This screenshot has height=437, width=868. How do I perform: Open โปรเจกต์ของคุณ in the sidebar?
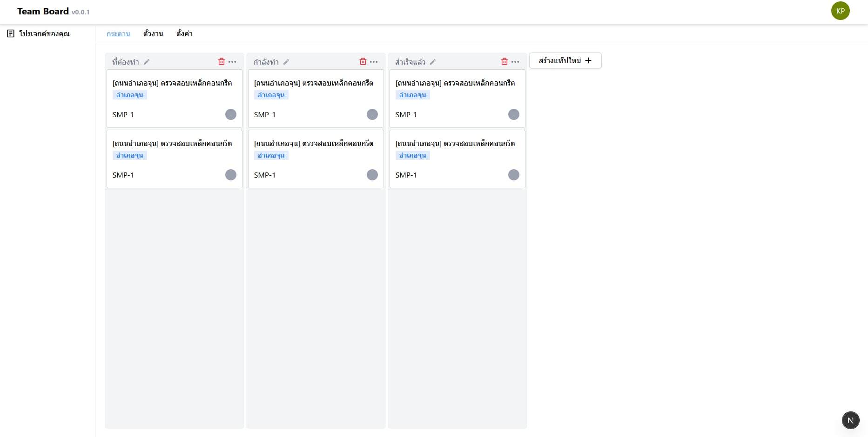click(44, 33)
